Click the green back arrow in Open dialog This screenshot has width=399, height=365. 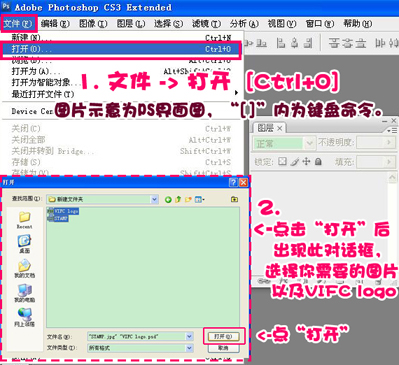[168, 199]
